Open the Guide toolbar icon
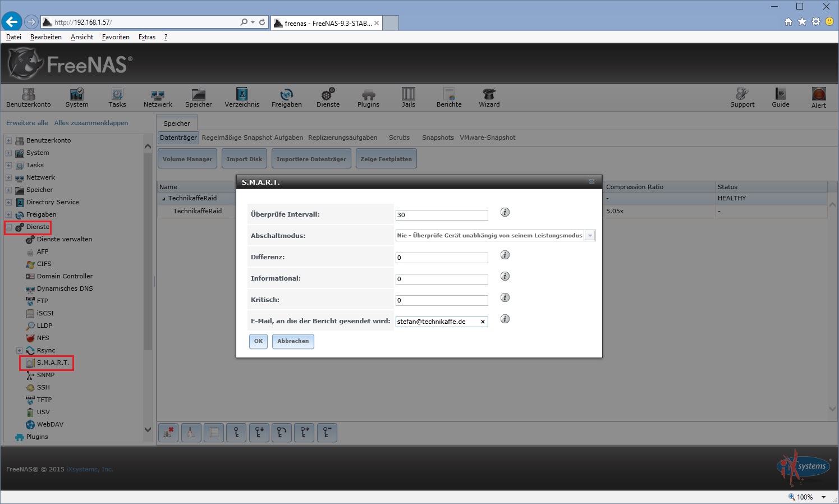The width and height of the screenshot is (839, 504). coord(781,97)
